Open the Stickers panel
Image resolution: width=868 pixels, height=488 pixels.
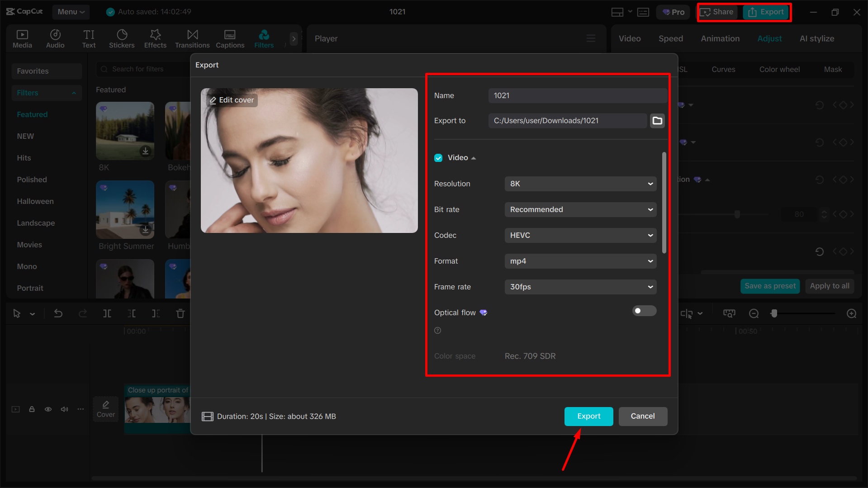[x=121, y=38]
